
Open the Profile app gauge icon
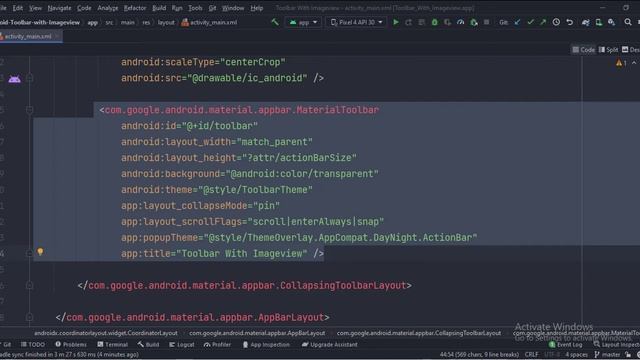461,22
